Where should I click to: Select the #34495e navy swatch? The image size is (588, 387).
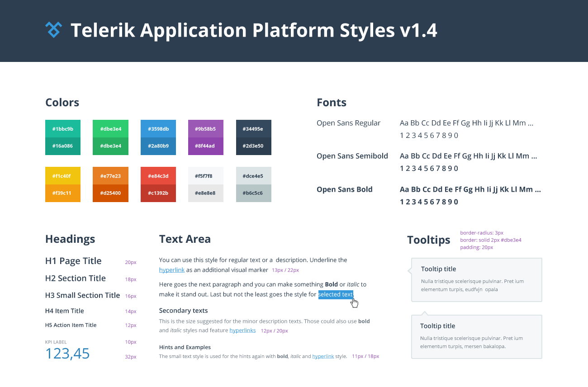tap(254, 129)
